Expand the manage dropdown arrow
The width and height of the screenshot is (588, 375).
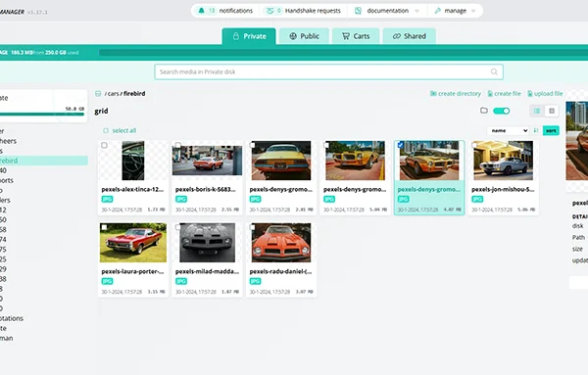(473, 11)
